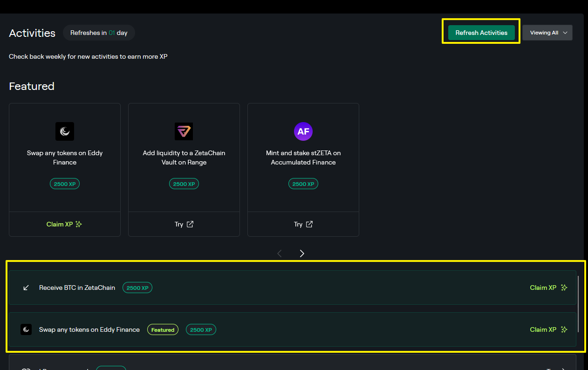Click the Activities heading
Image resolution: width=588 pixels, height=370 pixels.
[32, 33]
